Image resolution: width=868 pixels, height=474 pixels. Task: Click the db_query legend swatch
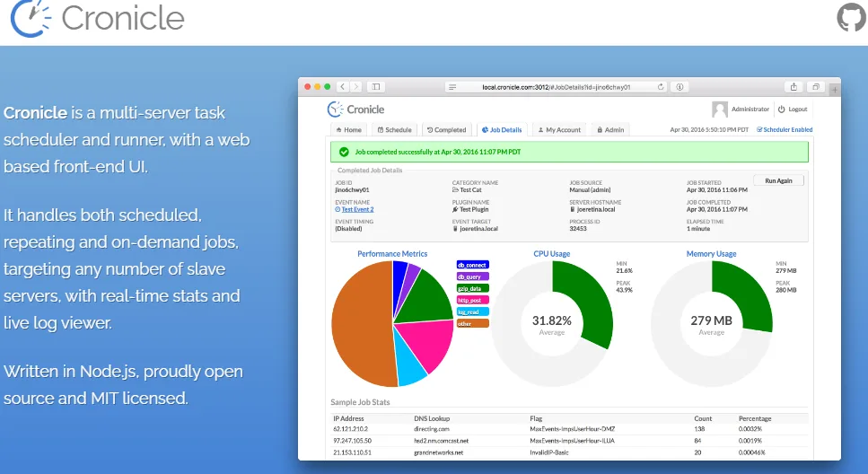tap(472, 276)
